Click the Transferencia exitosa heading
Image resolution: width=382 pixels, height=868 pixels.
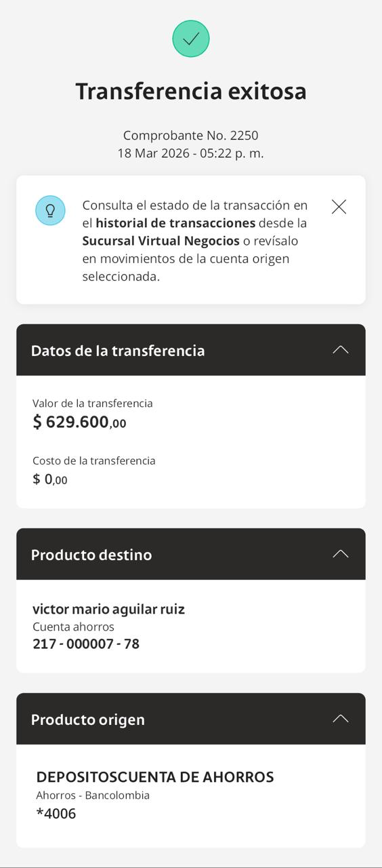(191, 91)
